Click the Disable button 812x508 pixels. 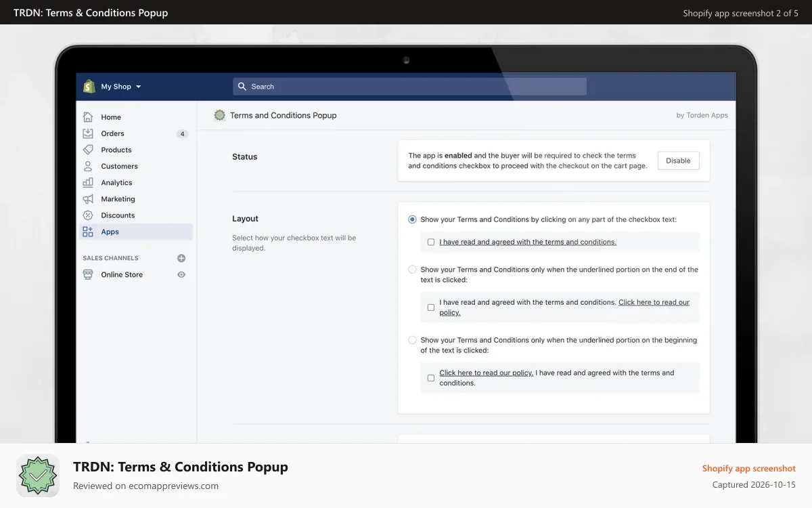[x=678, y=161]
